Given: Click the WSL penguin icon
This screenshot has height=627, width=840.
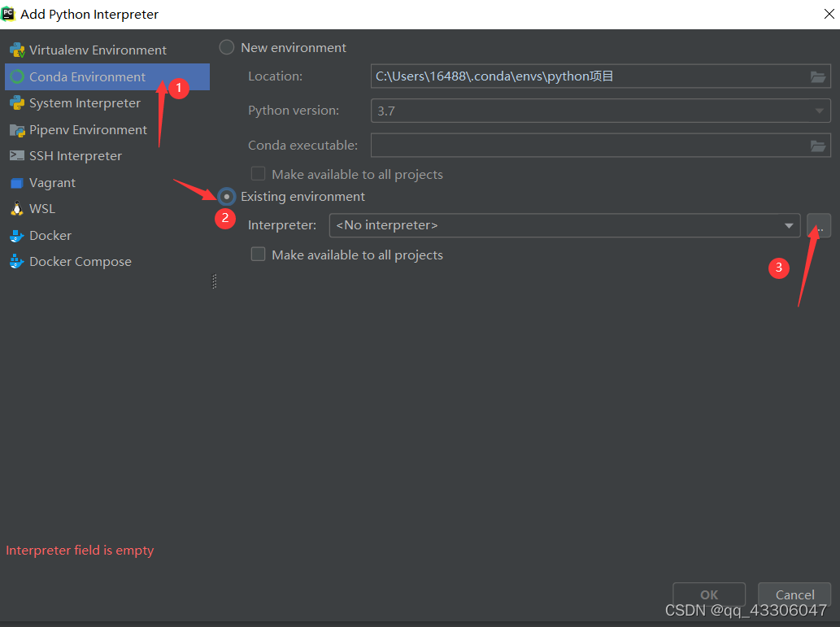Looking at the screenshot, I should click(x=17, y=208).
